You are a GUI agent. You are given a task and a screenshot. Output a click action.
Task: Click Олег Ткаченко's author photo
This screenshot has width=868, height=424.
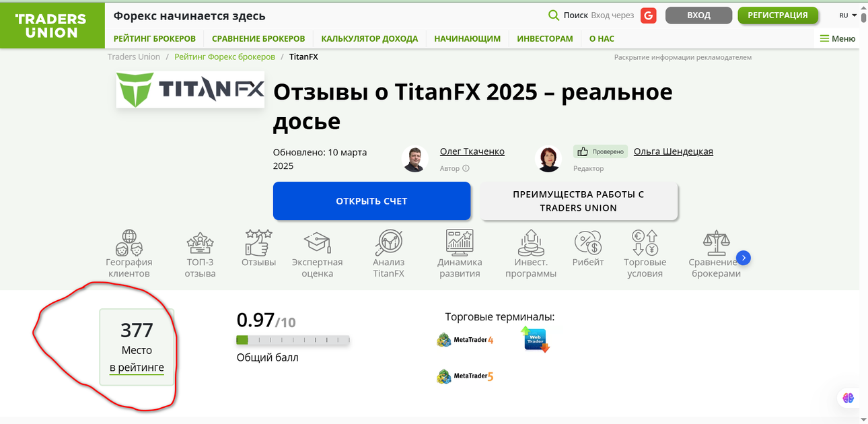tap(414, 159)
